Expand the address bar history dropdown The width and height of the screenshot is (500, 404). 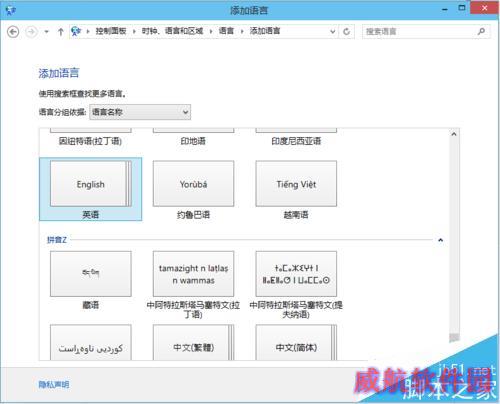click(x=332, y=32)
